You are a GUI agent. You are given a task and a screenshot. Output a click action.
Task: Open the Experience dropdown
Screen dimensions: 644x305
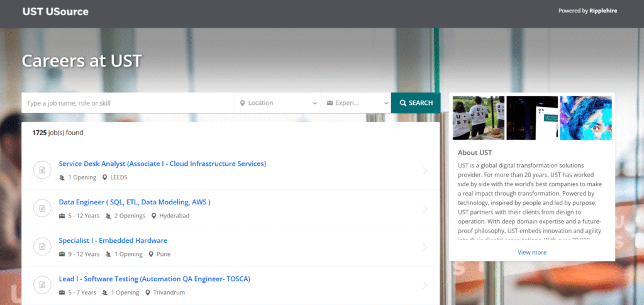(356, 103)
